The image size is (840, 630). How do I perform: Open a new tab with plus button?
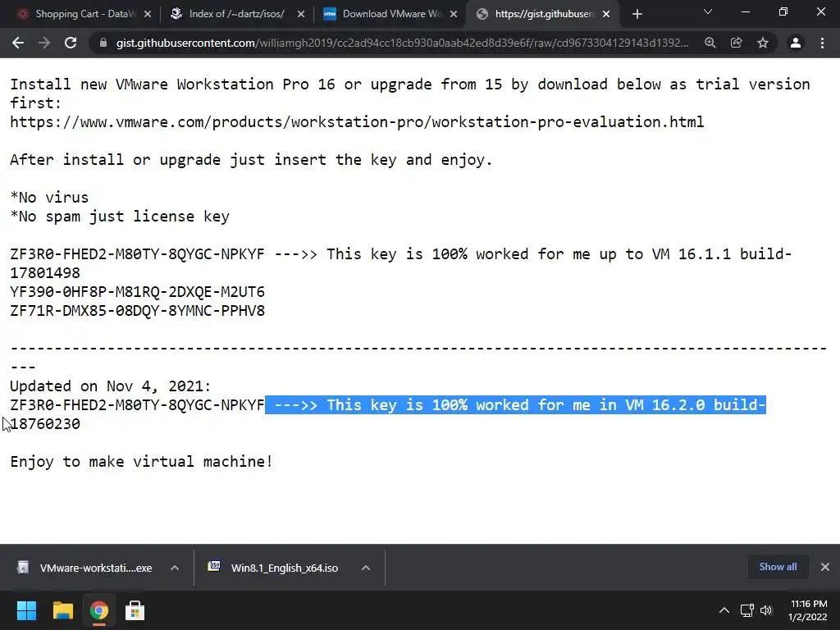(x=637, y=15)
